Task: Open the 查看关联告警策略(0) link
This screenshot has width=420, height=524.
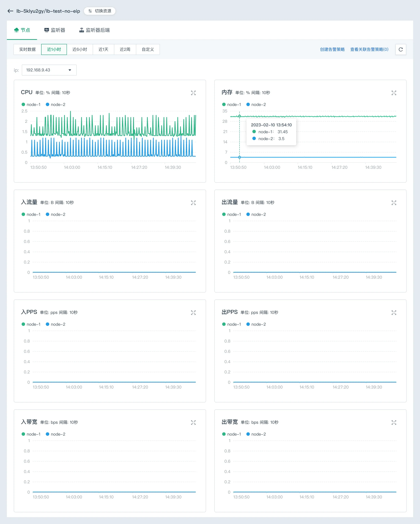Action: (x=369, y=49)
